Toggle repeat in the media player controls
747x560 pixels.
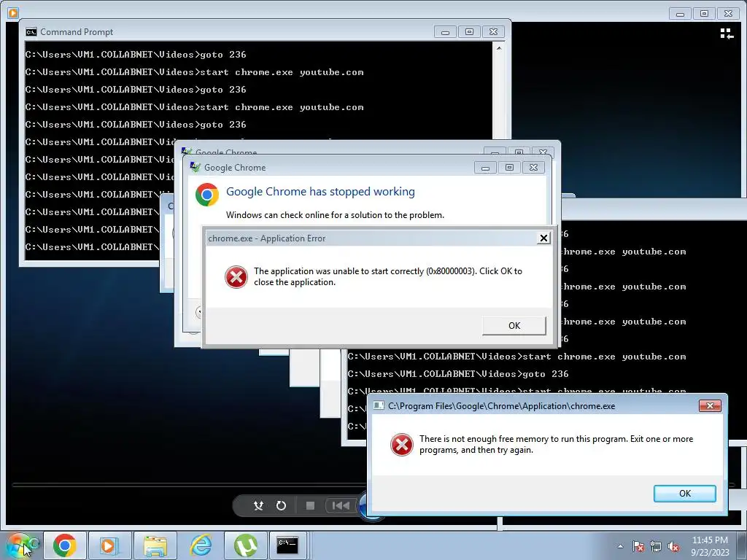[x=281, y=505]
